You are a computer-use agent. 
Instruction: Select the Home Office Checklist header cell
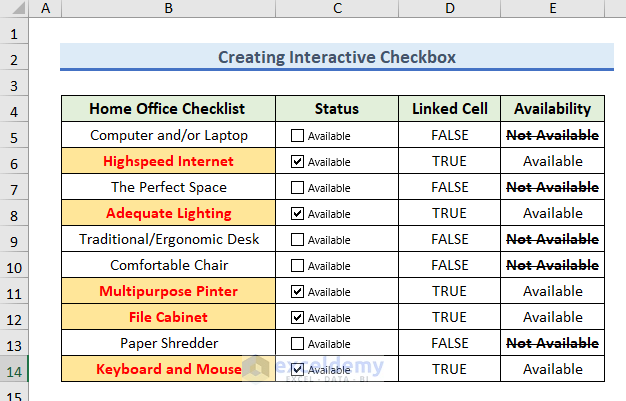pos(168,109)
